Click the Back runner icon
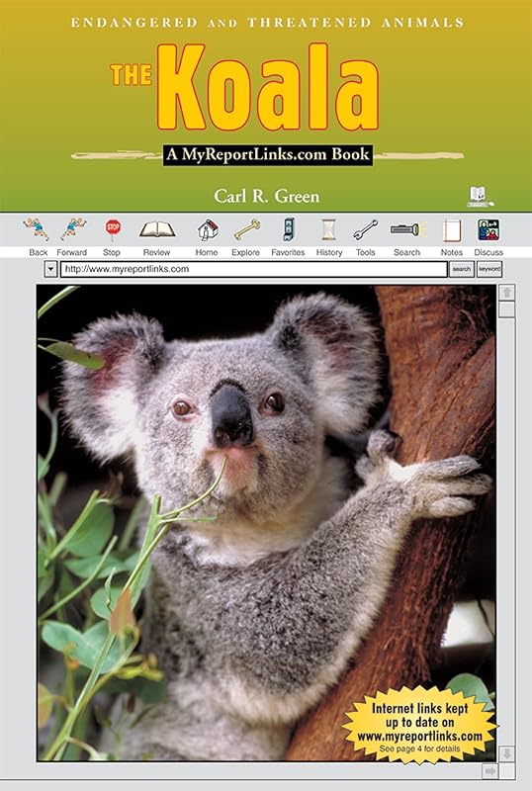Viewport: 532px width, 791px height. click(x=37, y=229)
